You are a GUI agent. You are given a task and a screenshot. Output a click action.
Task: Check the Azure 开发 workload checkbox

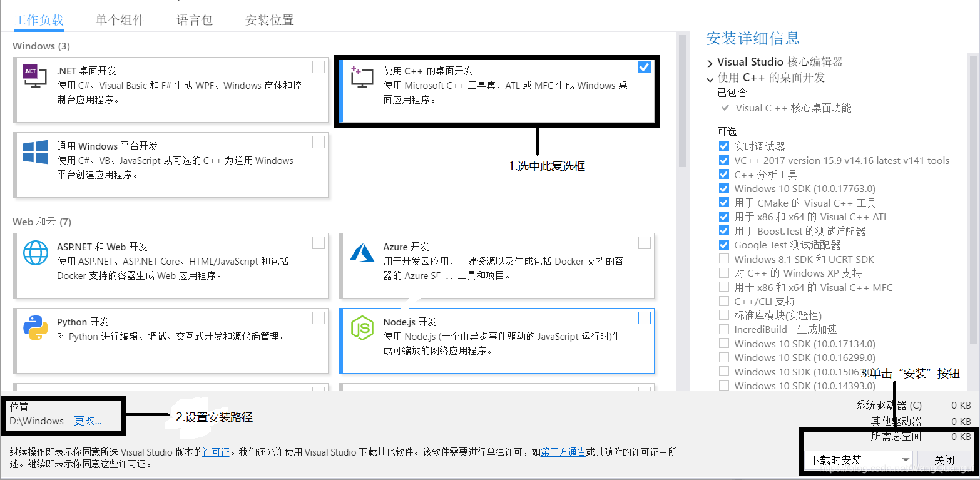point(645,243)
